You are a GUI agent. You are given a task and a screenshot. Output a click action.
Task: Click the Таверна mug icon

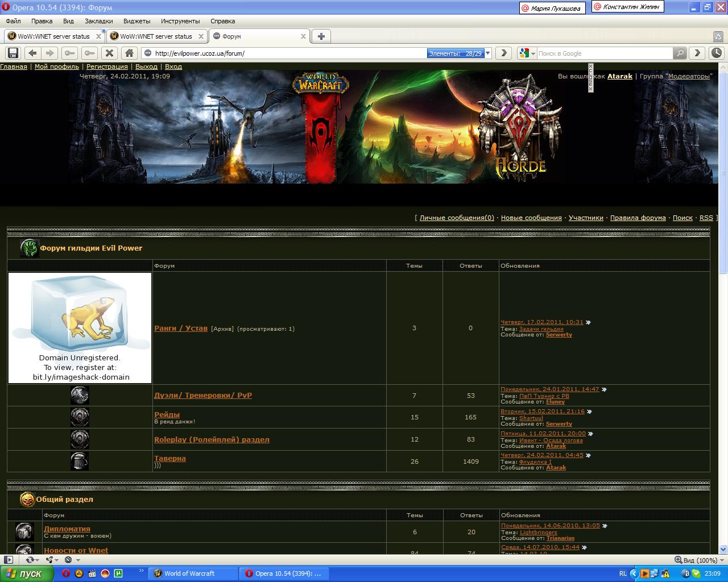(80, 461)
